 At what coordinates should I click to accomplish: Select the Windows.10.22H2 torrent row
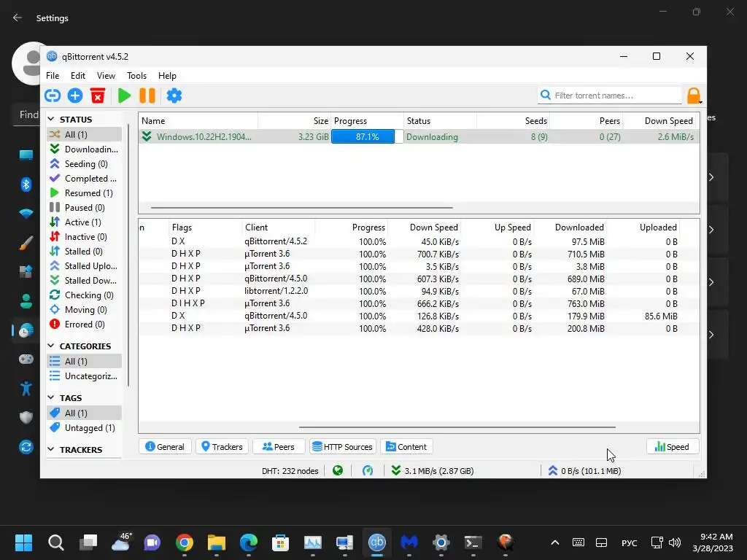pyautogui.click(x=419, y=136)
